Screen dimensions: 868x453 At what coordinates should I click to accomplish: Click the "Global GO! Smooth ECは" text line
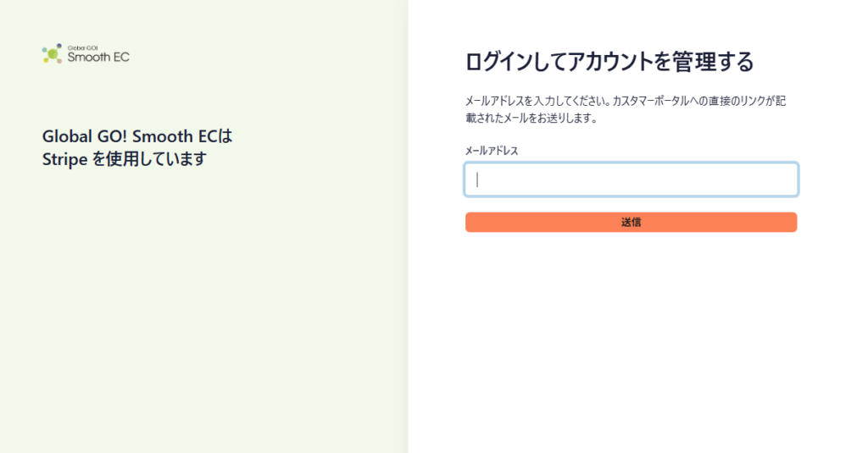(137, 136)
